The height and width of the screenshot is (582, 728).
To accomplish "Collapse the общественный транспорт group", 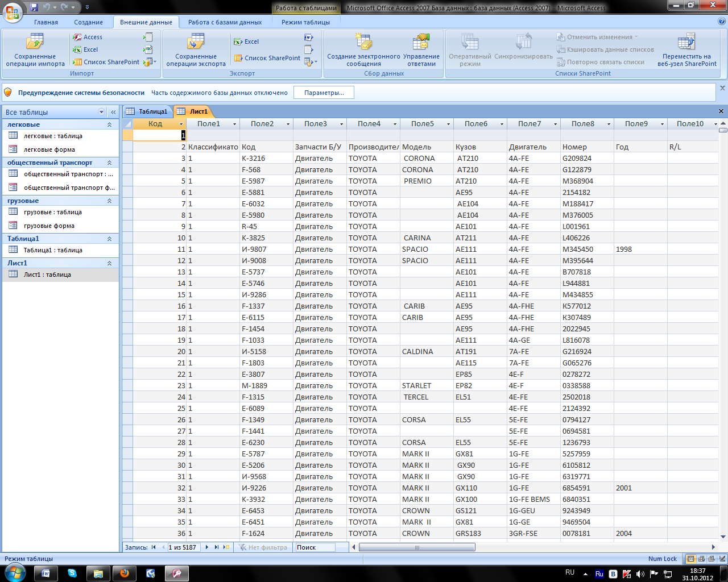I will click(x=110, y=163).
